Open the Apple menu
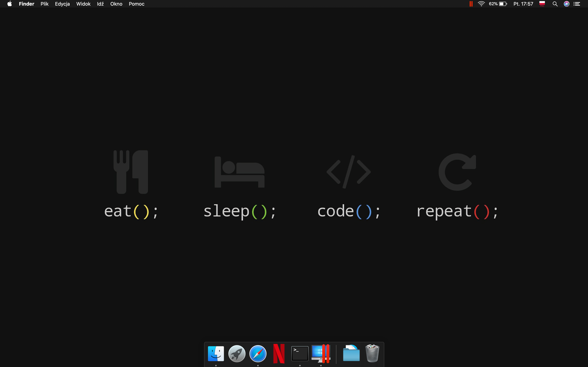This screenshot has height=367, width=588. [x=9, y=4]
